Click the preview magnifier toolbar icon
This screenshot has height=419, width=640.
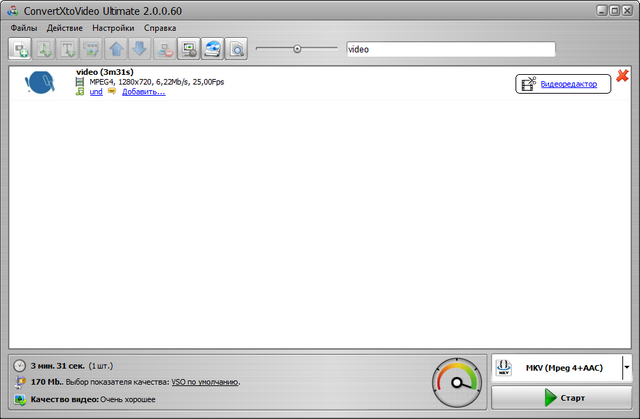tap(237, 48)
